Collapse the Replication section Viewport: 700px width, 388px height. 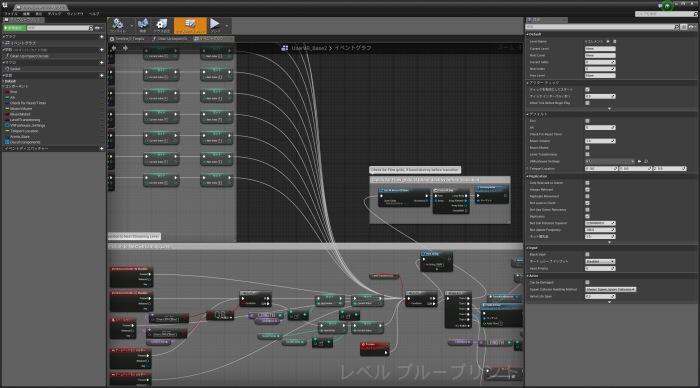(x=537, y=176)
